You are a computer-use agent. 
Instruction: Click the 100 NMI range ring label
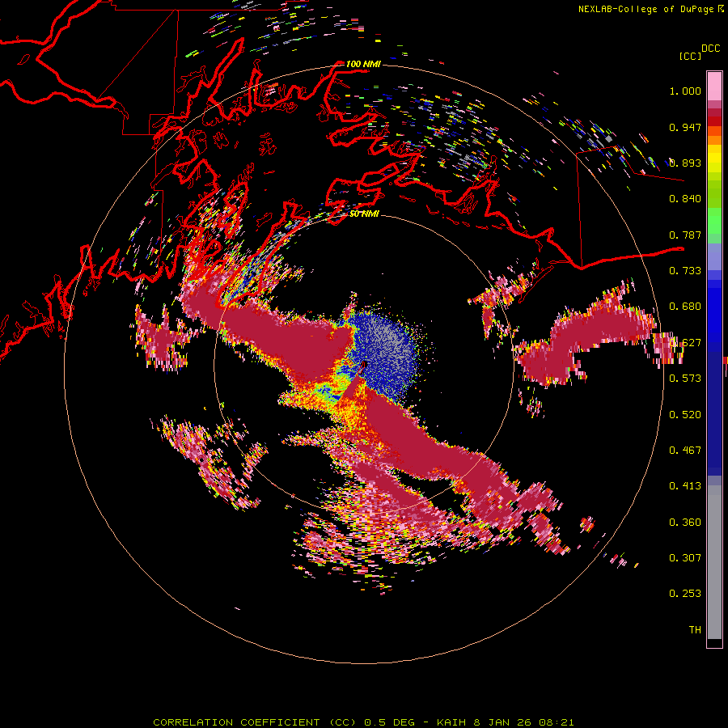tap(363, 64)
